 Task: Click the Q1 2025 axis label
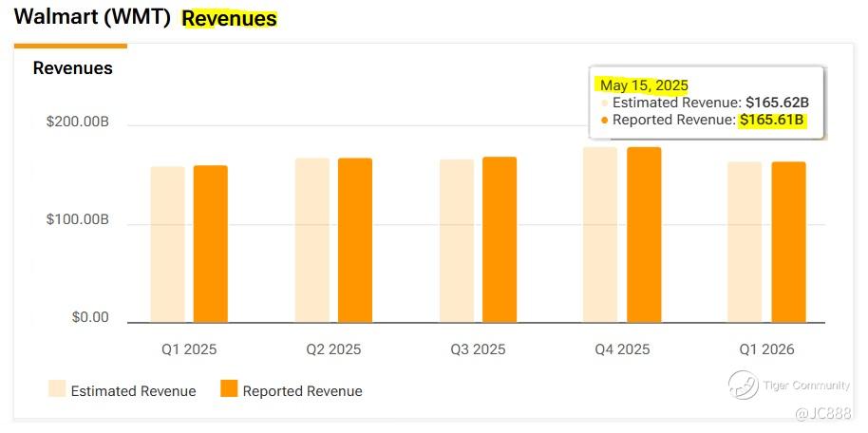pos(189,349)
